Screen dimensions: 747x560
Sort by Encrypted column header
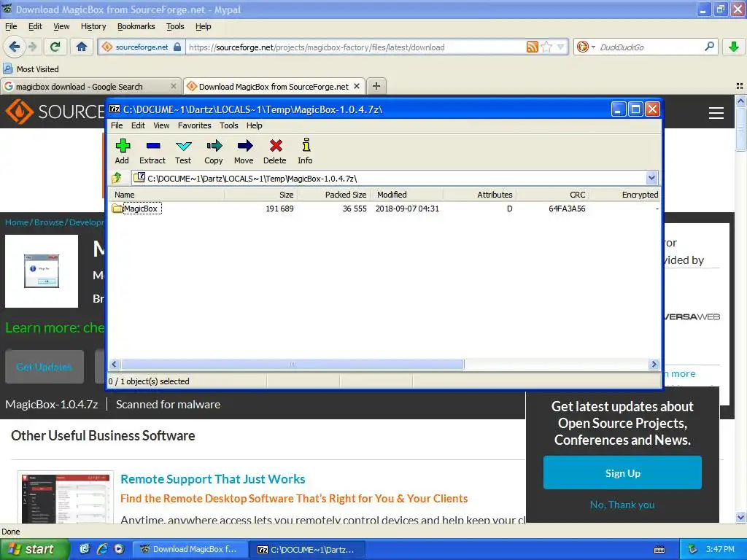[x=625, y=195]
